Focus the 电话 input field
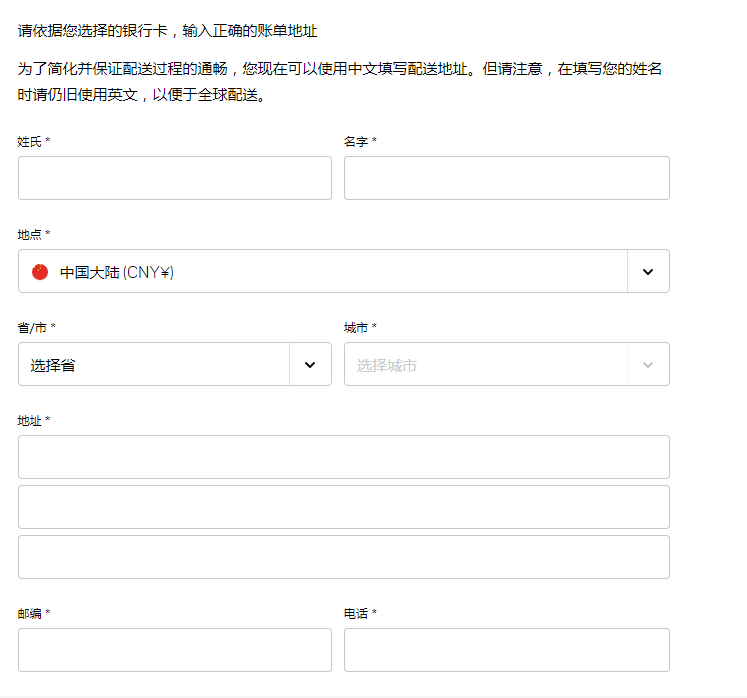The height and width of the screenshot is (698, 747). pos(506,650)
